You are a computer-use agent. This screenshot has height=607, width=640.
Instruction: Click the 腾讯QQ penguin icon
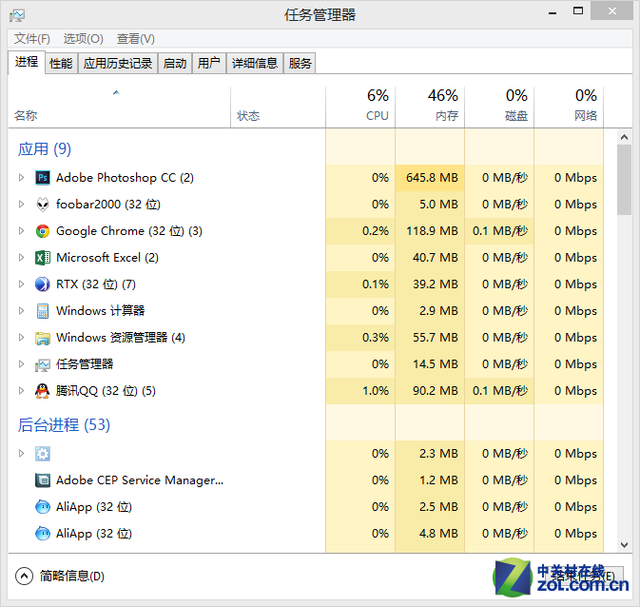tap(42, 391)
